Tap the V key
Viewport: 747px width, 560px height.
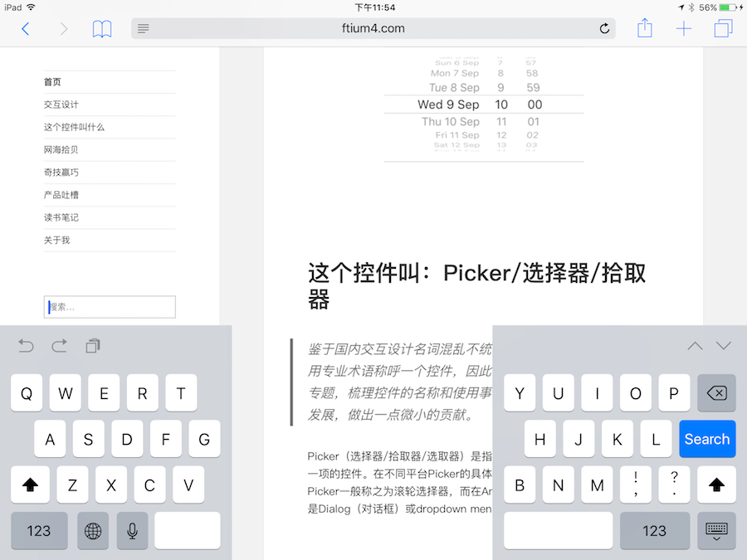point(188,485)
